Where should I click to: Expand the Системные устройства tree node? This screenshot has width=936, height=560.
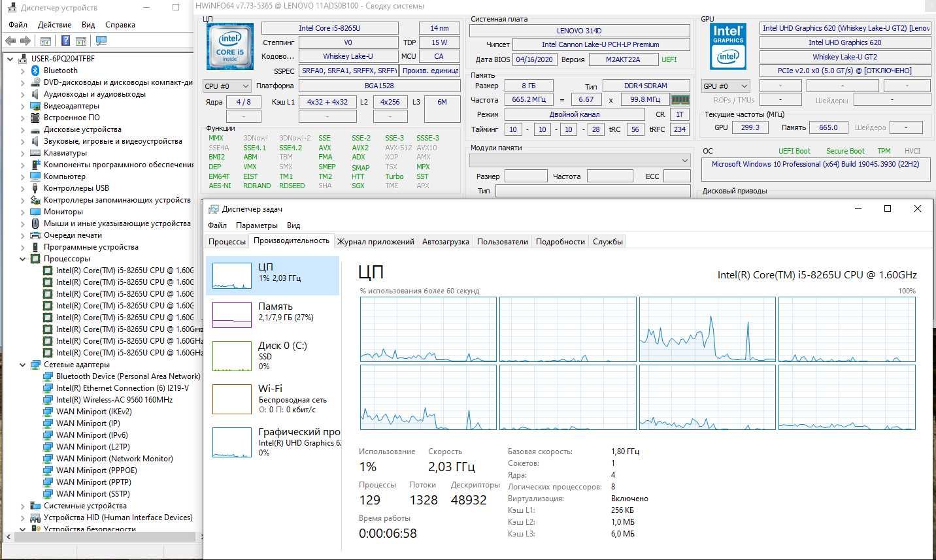pyautogui.click(x=23, y=506)
